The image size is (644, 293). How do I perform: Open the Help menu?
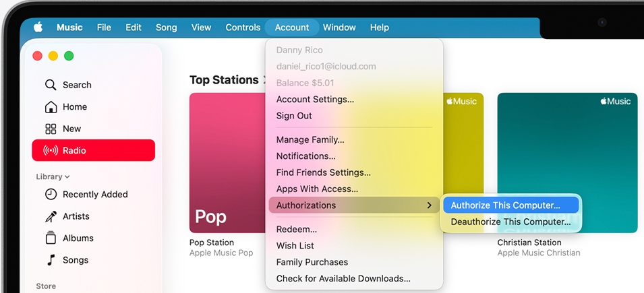coord(379,28)
